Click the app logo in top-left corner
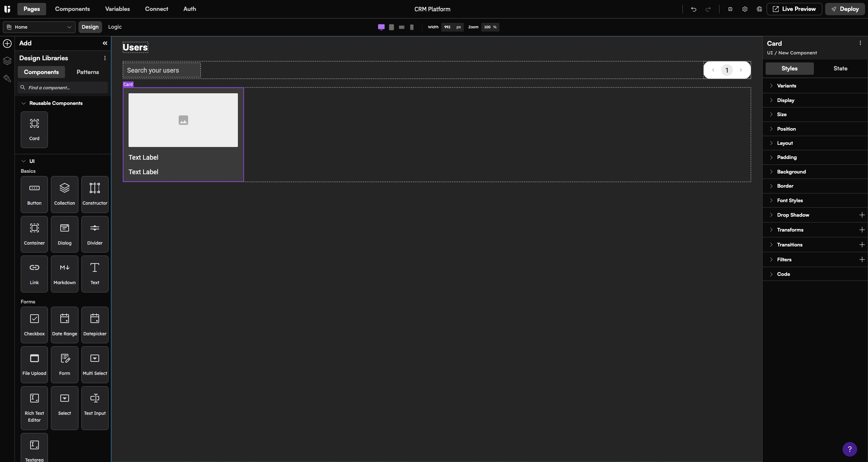The image size is (868, 462). [x=7, y=9]
